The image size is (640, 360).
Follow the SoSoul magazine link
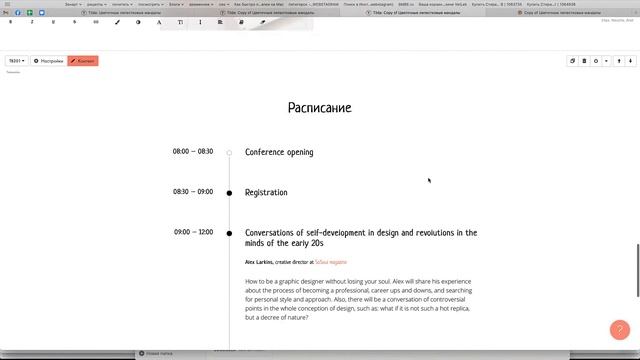click(331, 262)
